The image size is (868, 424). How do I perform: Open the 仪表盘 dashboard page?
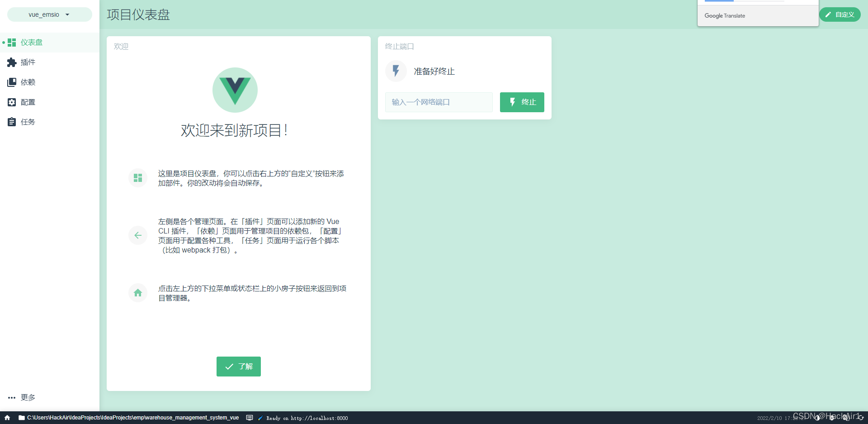(50, 43)
